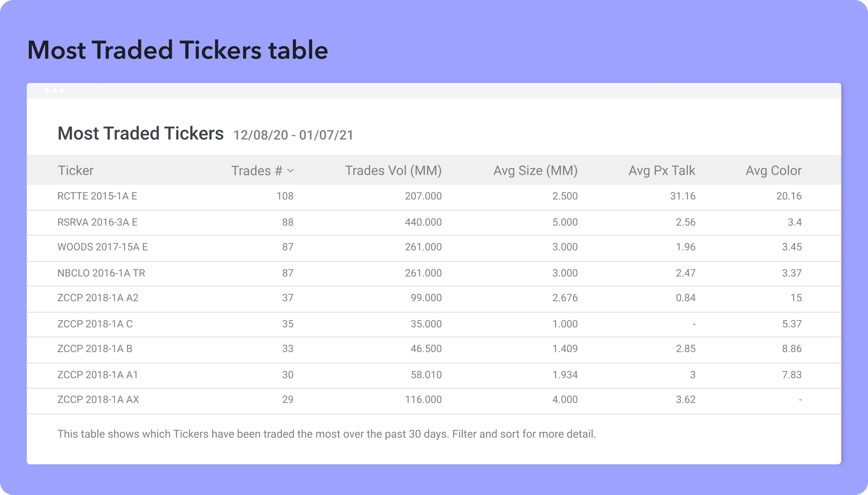The image size is (868, 495).
Task: Select the ZCCP 2018-1A AX ticker
Action: tap(98, 399)
